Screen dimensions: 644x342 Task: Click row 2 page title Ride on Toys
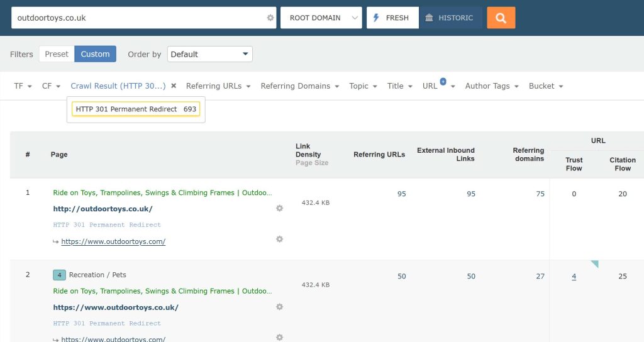pos(162,291)
